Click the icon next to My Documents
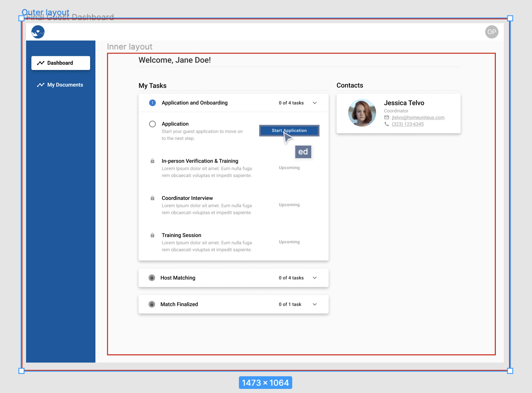Image resolution: width=532 pixels, height=393 pixels. 41,85
